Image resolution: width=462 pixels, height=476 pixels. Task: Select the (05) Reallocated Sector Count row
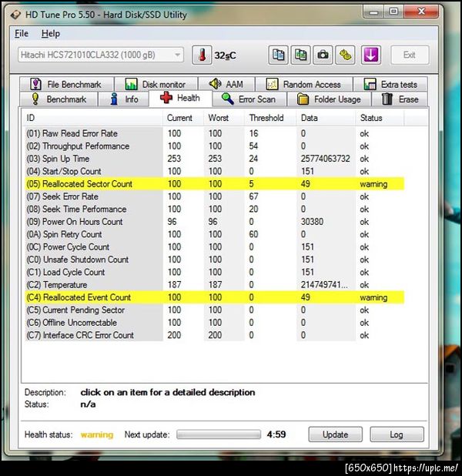click(215, 184)
